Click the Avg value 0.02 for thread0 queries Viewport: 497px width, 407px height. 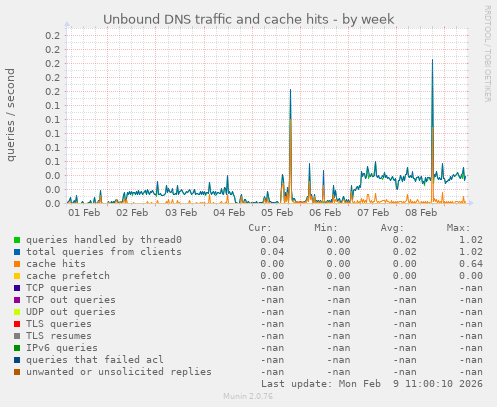[404, 240]
